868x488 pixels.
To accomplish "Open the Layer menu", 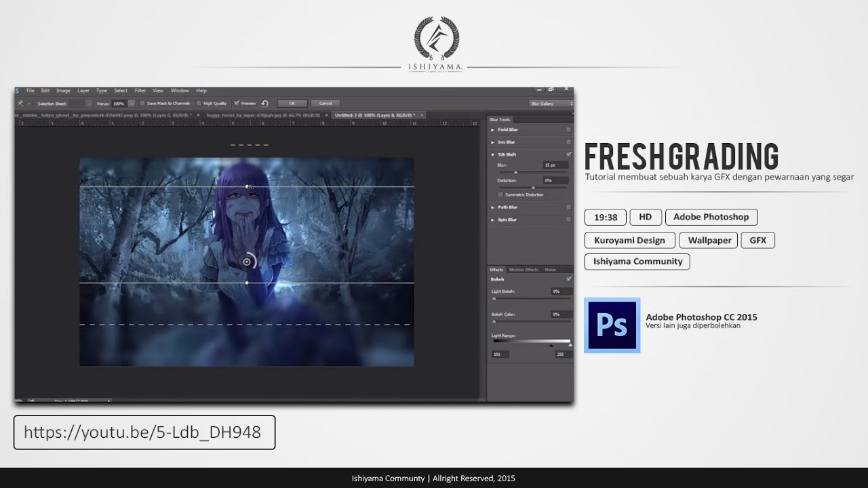I will click(83, 91).
